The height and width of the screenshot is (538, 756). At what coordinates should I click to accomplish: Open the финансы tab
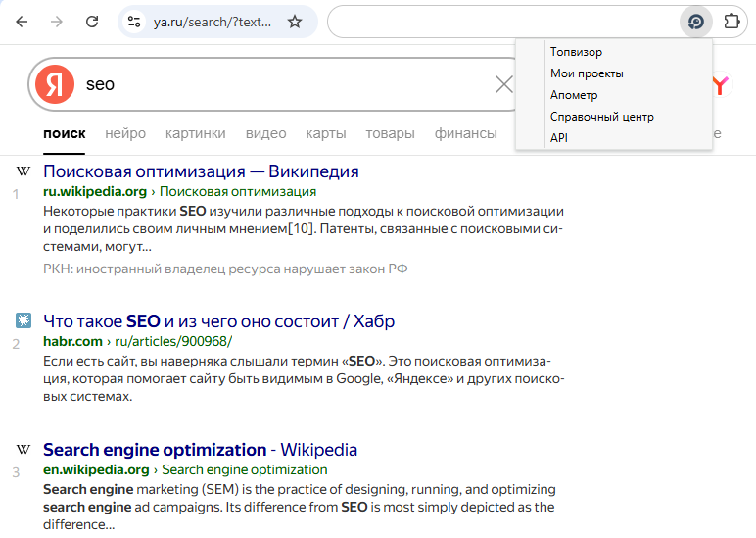click(466, 133)
